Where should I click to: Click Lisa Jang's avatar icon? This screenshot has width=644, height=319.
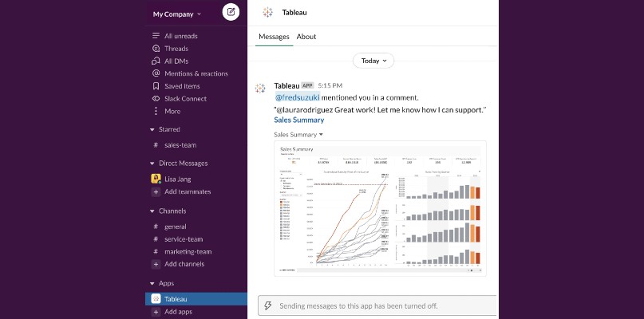click(156, 179)
